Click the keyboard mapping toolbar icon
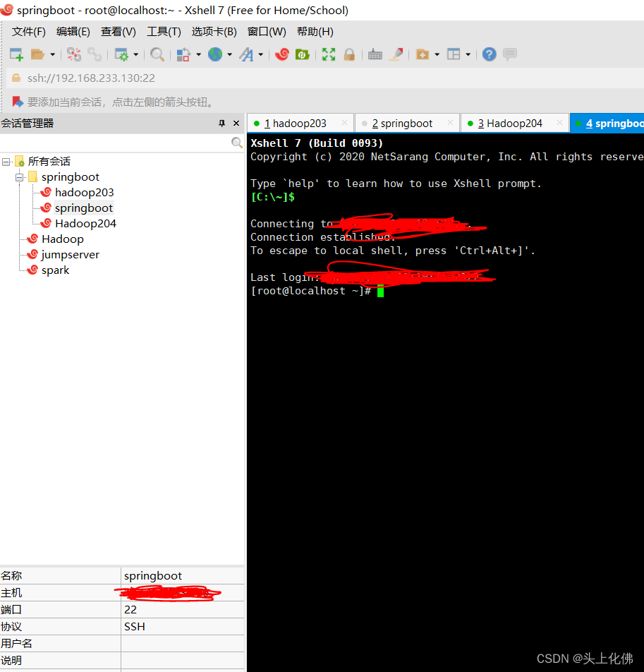This screenshot has height=672, width=644. (x=375, y=54)
